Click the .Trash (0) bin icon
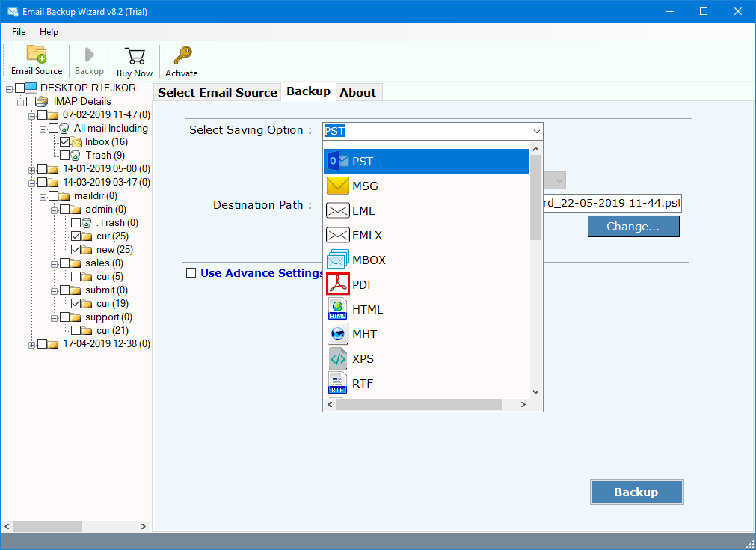 pyautogui.click(x=86, y=223)
